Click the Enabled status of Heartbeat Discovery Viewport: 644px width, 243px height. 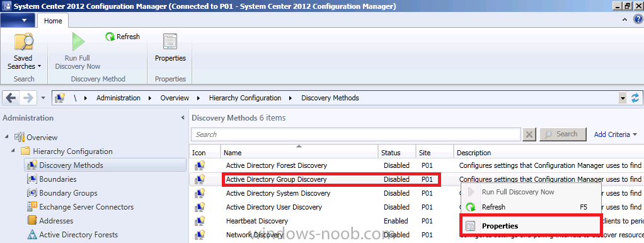coord(396,221)
